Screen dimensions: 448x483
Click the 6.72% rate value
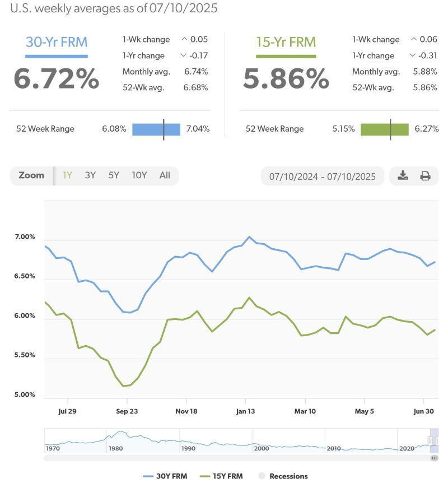pyautogui.click(x=57, y=78)
